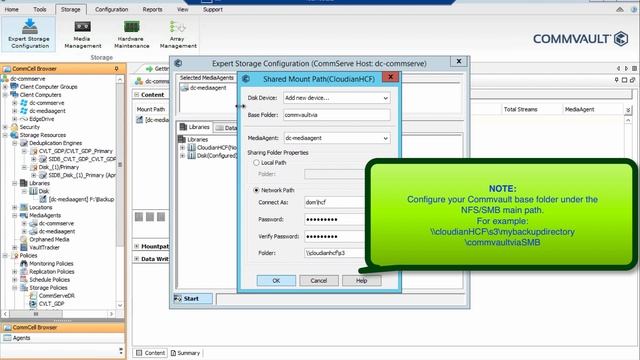This screenshot has width=640, height=360.
Task: Select Schedule Policies node
Action: (x=49, y=280)
